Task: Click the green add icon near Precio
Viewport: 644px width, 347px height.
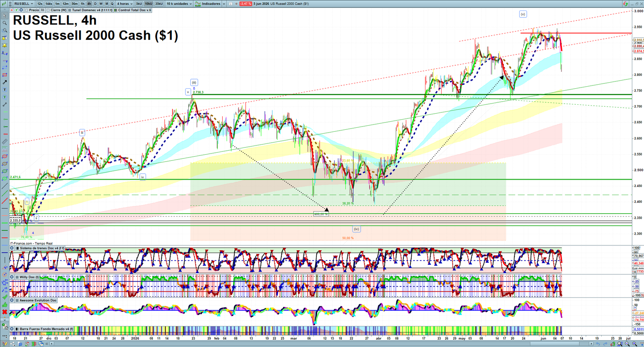Action: [17, 10]
